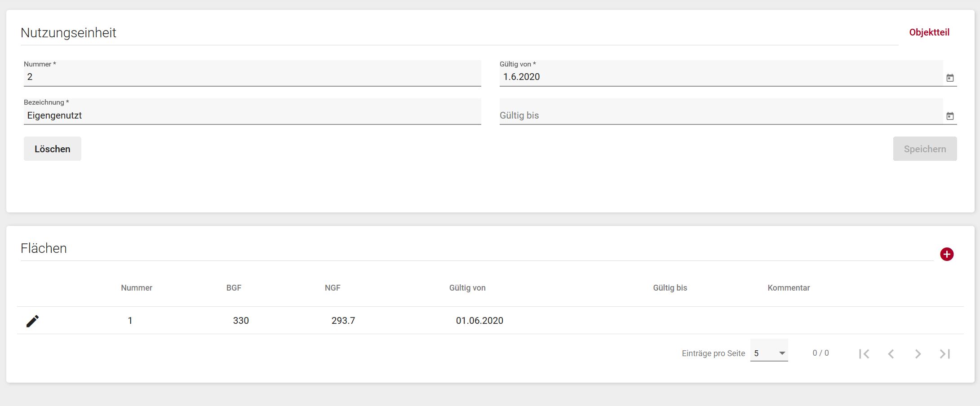Viewport: 980px width, 406px height.
Task: Click the Löschen button
Action: point(53,149)
